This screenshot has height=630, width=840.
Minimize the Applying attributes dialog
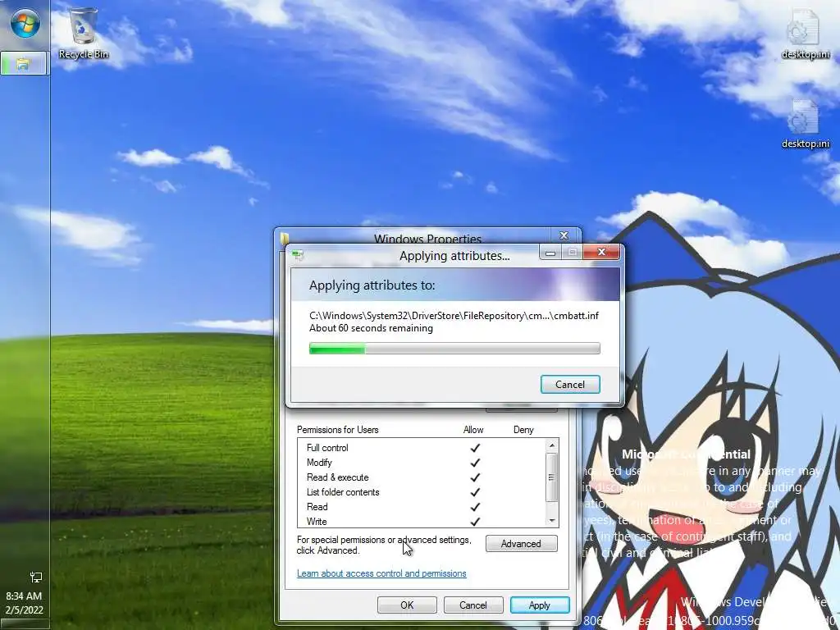(x=550, y=253)
